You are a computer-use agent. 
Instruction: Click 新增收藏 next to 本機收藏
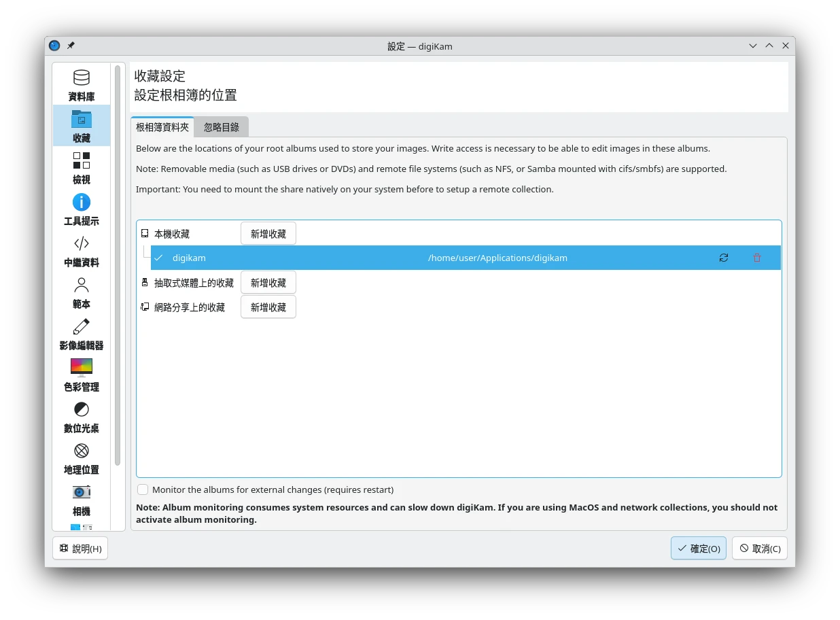[x=268, y=233]
